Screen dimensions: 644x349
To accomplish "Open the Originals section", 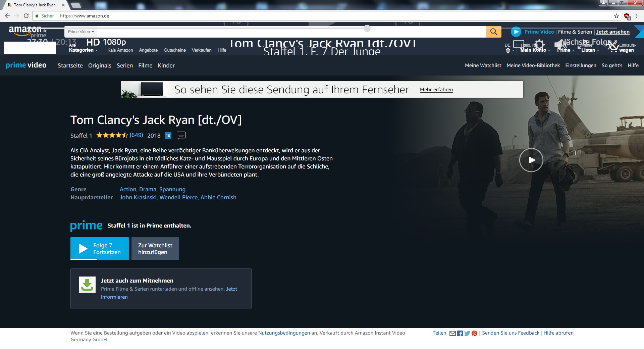I will pyautogui.click(x=100, y=65).
